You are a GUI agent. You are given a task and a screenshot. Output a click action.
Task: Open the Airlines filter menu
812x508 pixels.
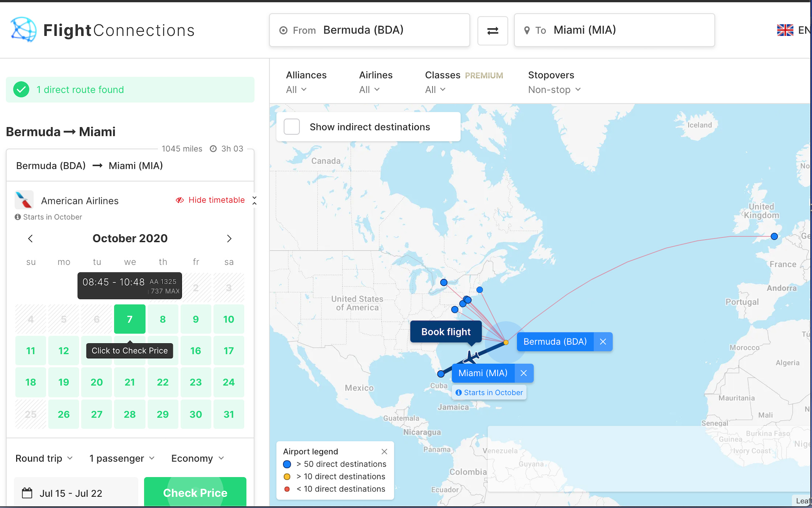[369, 90]
